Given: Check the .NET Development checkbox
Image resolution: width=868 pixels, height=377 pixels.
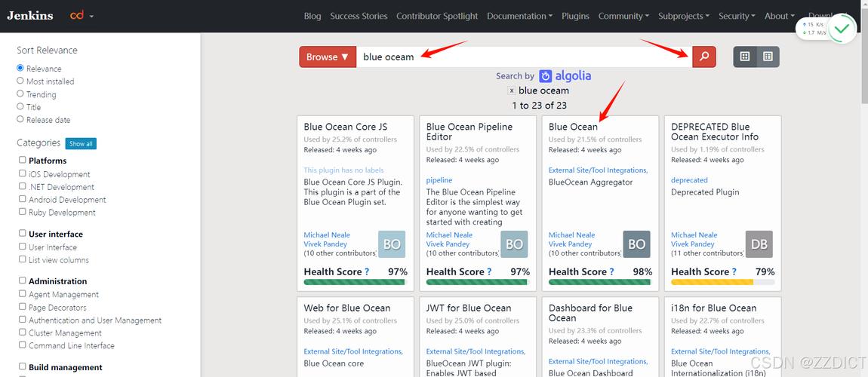Looking at the screenshot, I should tap(22, 185).
